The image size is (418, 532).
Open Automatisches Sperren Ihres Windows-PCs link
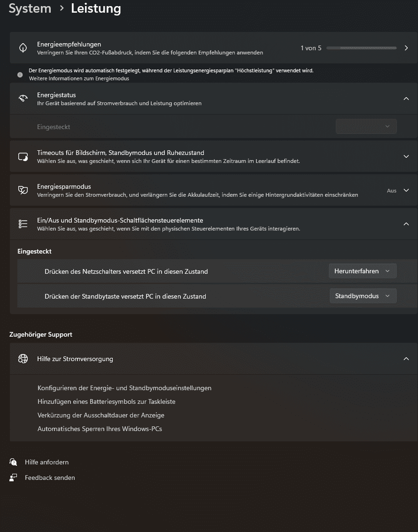(100, 429)
